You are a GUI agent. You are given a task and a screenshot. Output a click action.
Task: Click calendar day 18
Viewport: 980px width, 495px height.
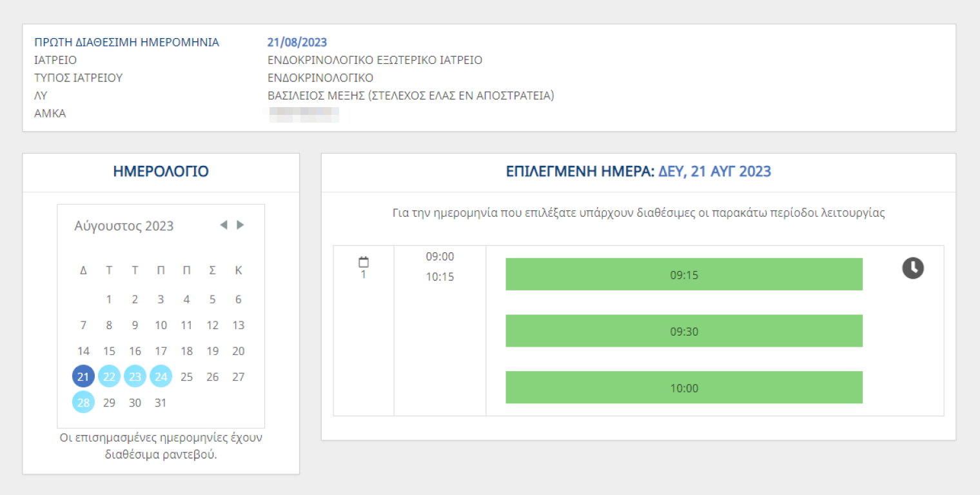186,350
